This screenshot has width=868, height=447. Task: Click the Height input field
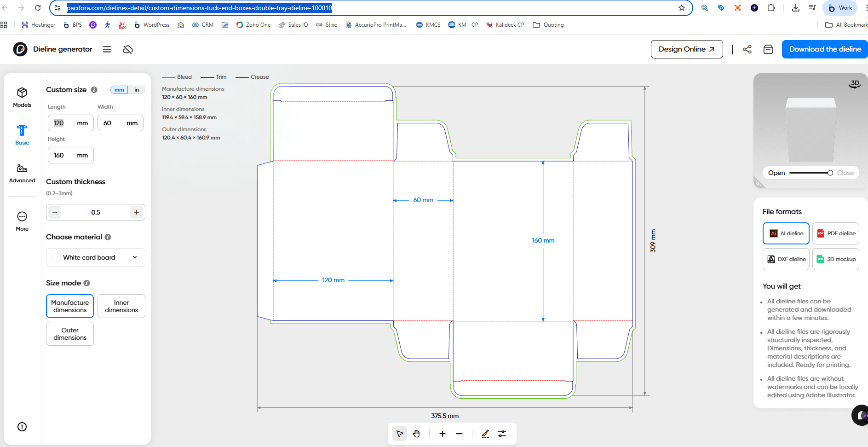click(x=64, y=155)
